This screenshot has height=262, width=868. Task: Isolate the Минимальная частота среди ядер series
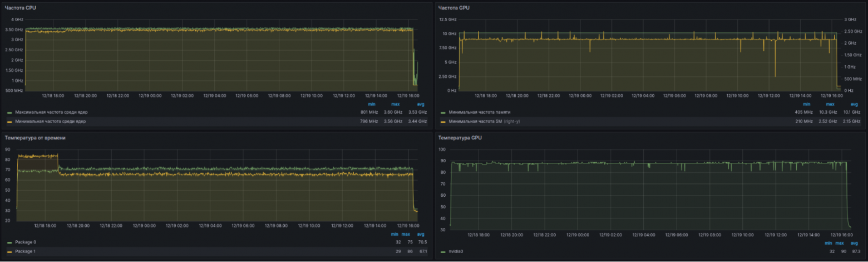tap(50, 121)
